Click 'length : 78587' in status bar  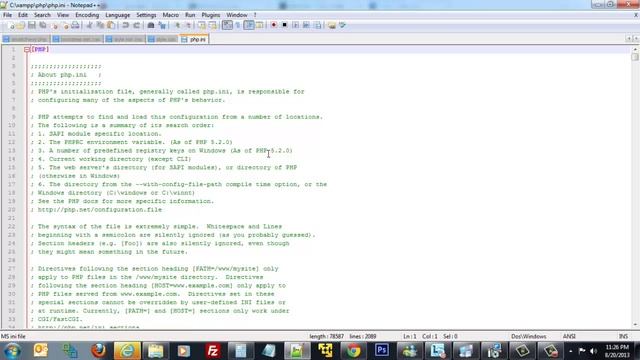pyautogui.click(x=327, y=336)
